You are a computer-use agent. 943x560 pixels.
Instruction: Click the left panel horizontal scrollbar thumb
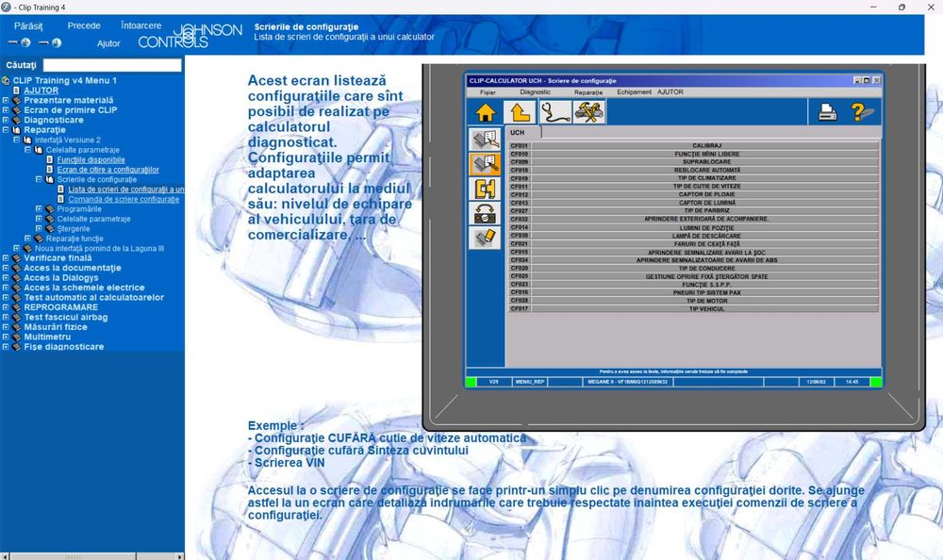74,556
